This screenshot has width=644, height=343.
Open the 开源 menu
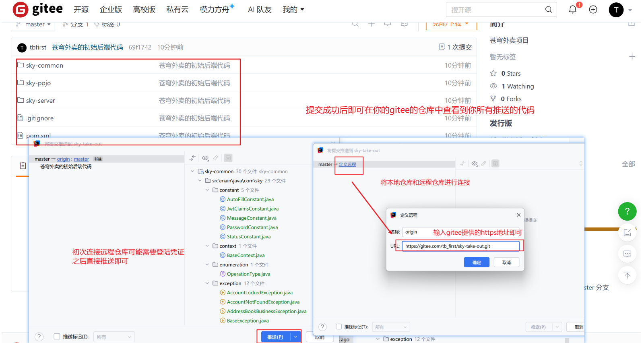point(81,10)
